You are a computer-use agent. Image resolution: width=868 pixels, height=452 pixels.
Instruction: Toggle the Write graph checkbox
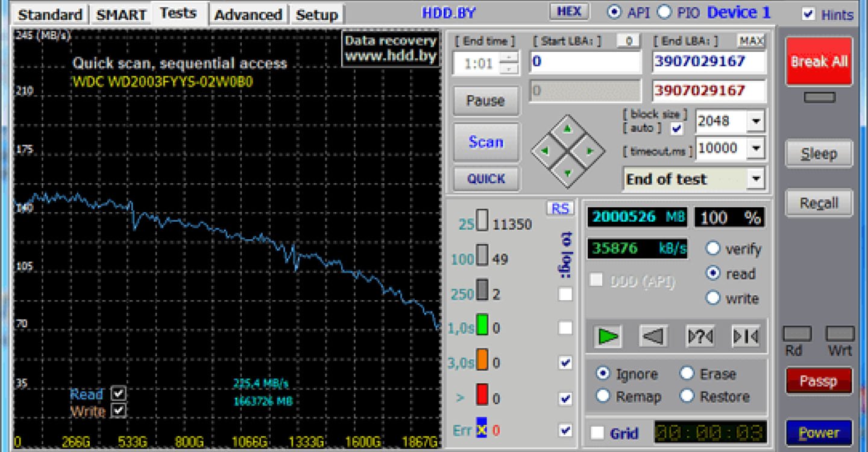pos(119,410)
